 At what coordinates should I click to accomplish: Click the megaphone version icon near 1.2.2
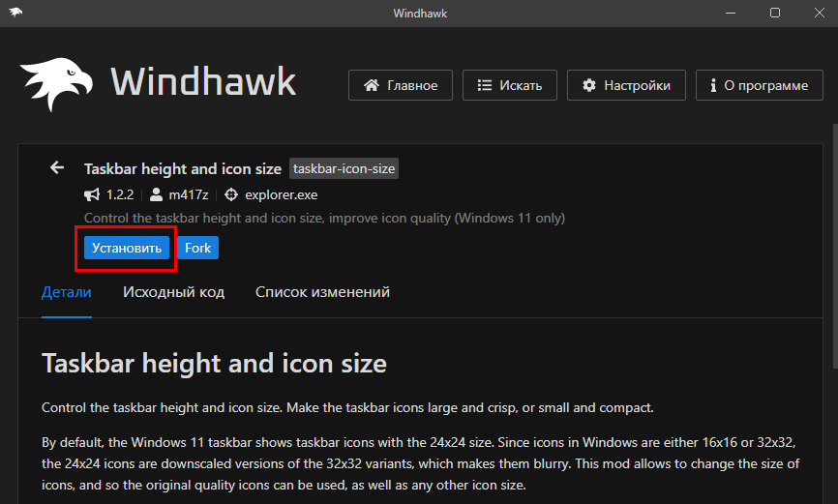coord(92,194)
